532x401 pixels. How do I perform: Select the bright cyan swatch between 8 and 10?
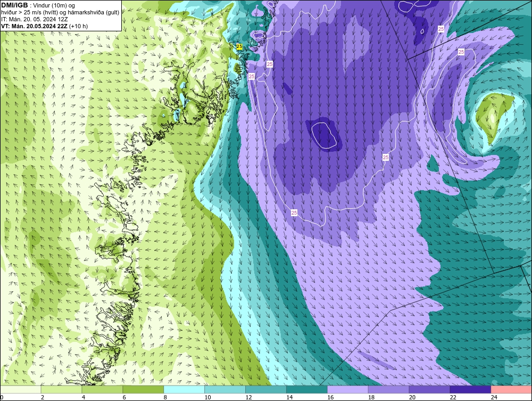[x=184, y=389]
